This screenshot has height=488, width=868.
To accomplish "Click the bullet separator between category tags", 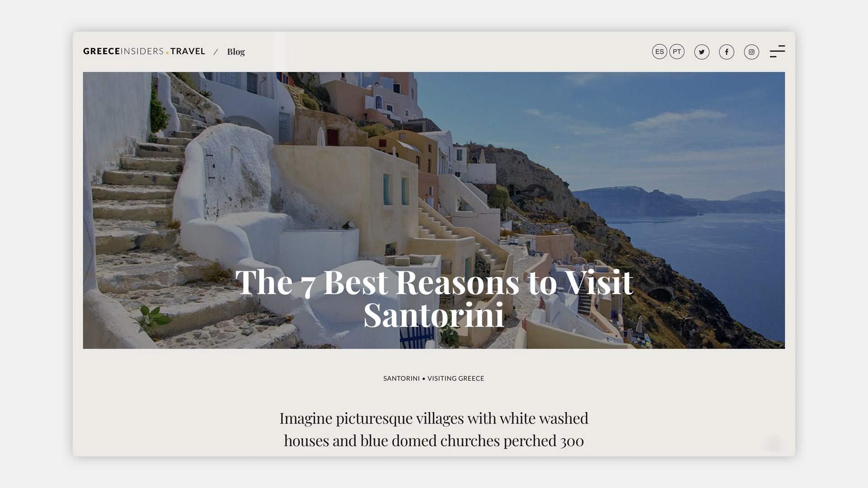I will pos(424,379).
